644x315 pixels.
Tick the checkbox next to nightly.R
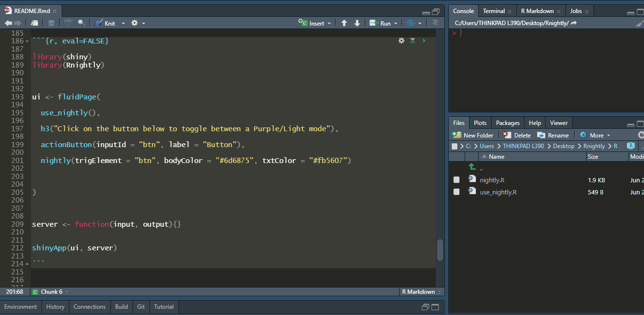pyautogui.click(x=456, y=180)
